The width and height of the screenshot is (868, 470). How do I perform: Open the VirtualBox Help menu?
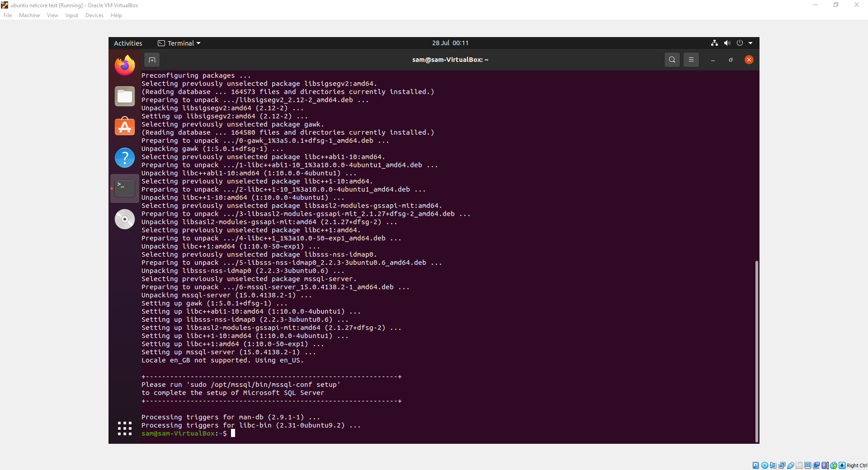pyautogui.click(x=116, y=15)
